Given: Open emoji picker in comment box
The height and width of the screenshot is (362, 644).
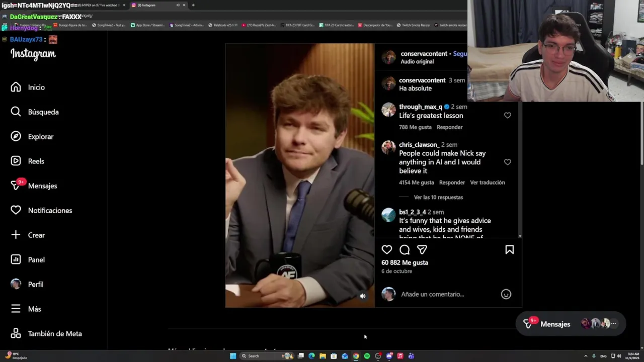Looking at the screenshot, I should 506,295.
